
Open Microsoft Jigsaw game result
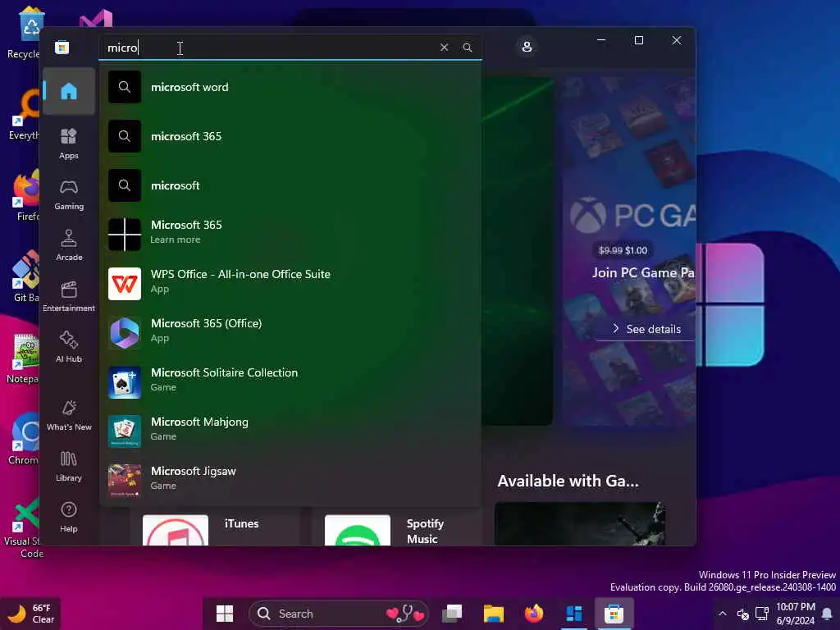290,481
